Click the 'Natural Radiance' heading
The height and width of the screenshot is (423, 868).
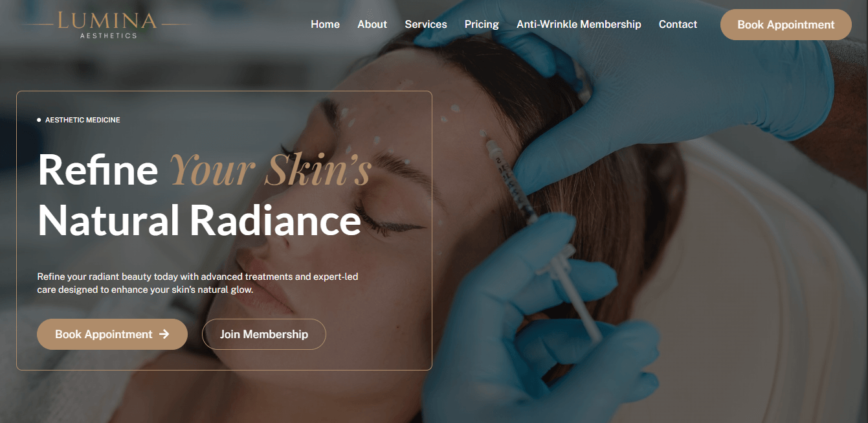click(199, 220)
